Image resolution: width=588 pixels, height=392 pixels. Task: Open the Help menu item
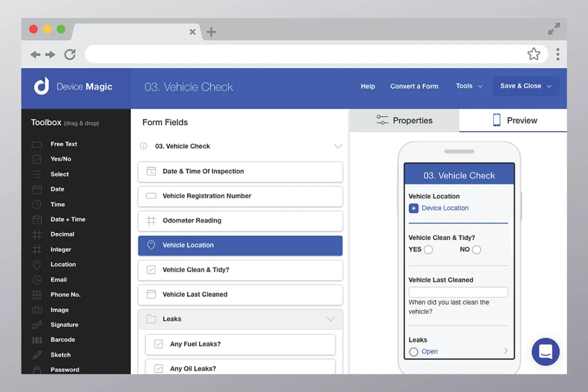click(x=368, y=86)
